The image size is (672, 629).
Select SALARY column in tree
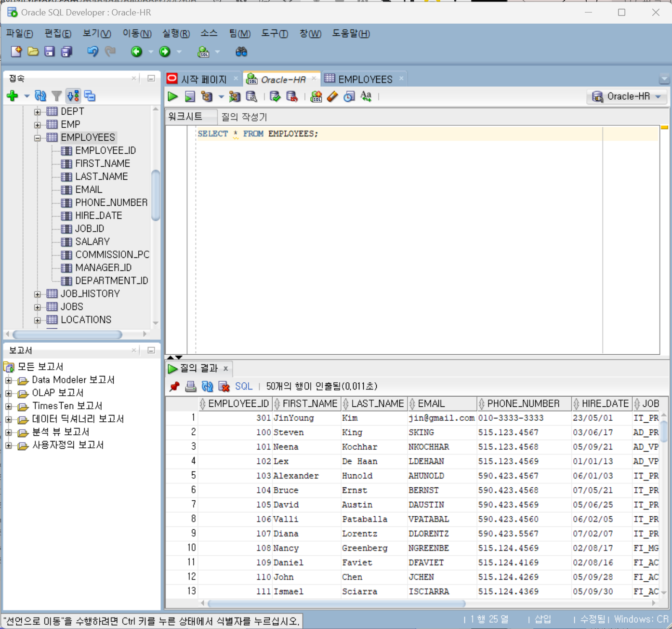pos(92,241)
